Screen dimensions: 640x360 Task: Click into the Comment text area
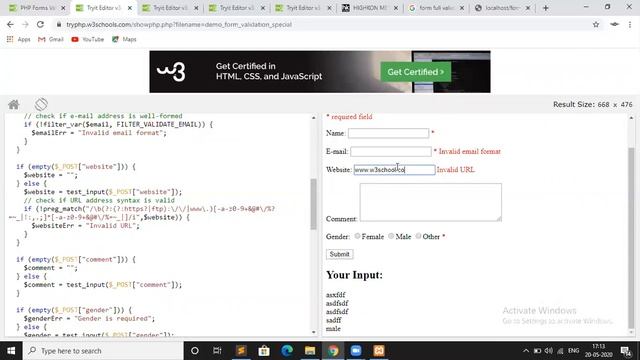coord(431,202)
